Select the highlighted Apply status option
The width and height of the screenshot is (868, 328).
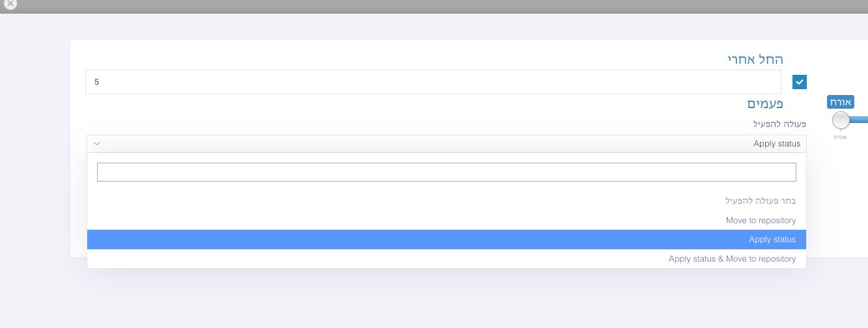(447, 239)
